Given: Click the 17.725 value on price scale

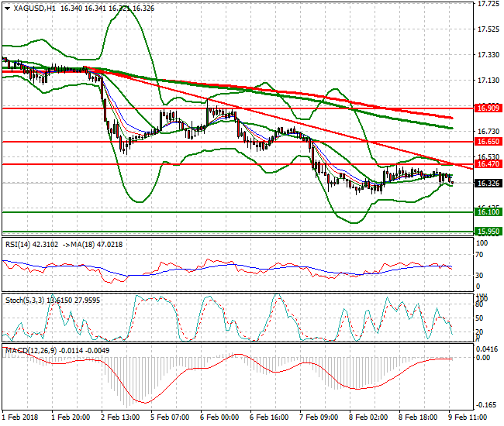Looking at the screenshot, I should [488, 5].
